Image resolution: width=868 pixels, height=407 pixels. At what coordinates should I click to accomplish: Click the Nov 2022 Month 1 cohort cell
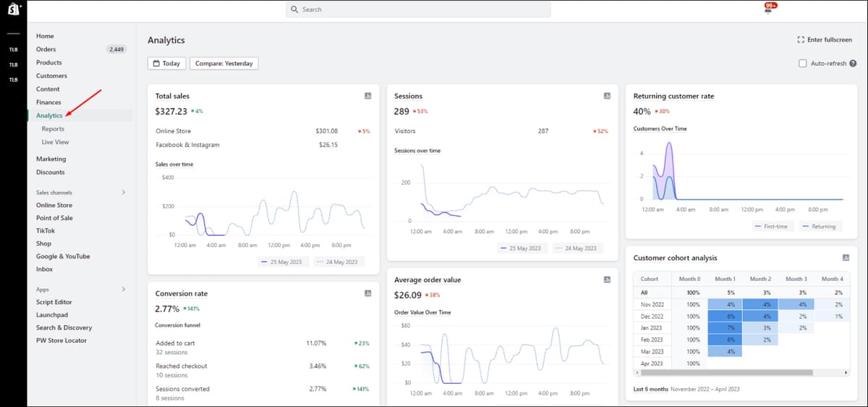725,304
